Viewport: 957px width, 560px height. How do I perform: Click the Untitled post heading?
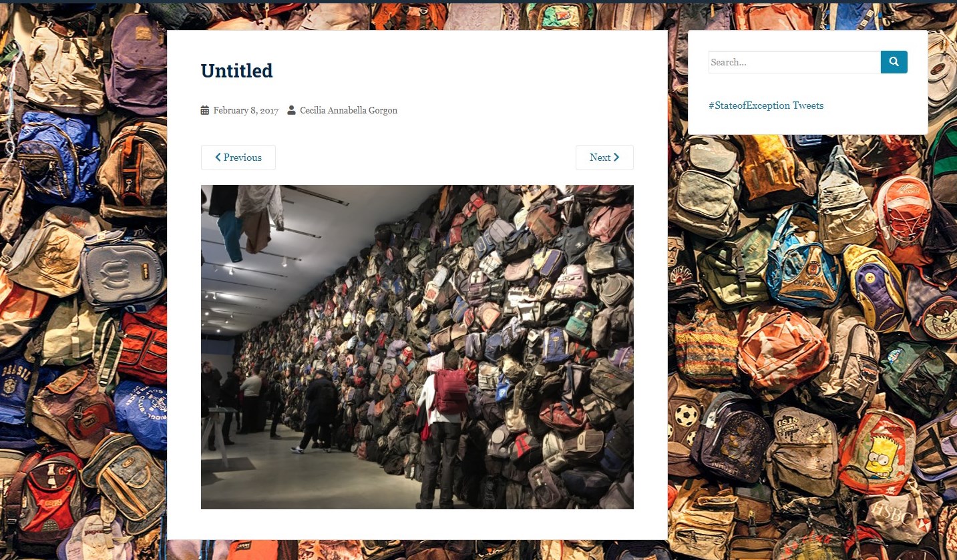[237, 71]
